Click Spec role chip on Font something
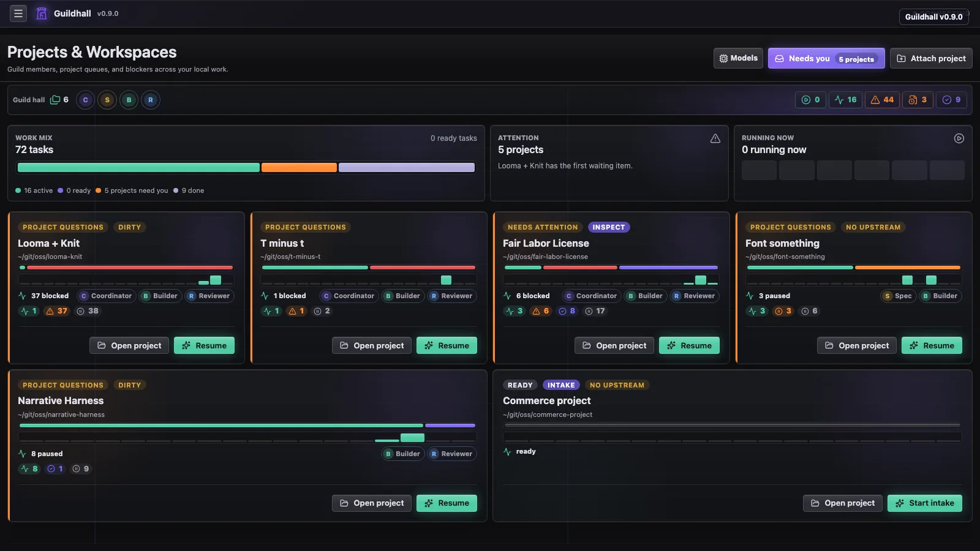Viewport: 980px width, 551px height. [898, 296]
